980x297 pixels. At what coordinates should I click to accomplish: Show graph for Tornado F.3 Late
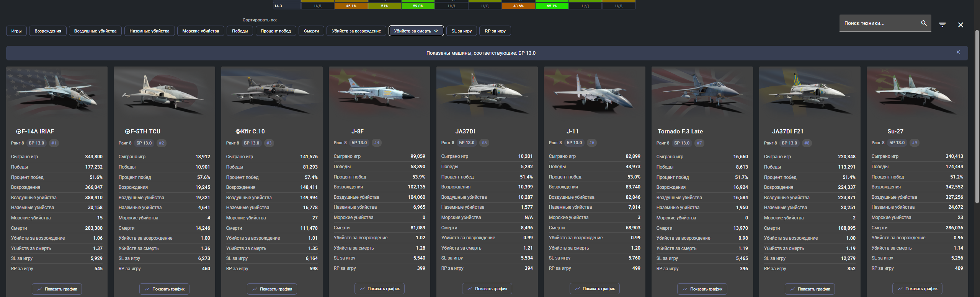tap(702, 289)
